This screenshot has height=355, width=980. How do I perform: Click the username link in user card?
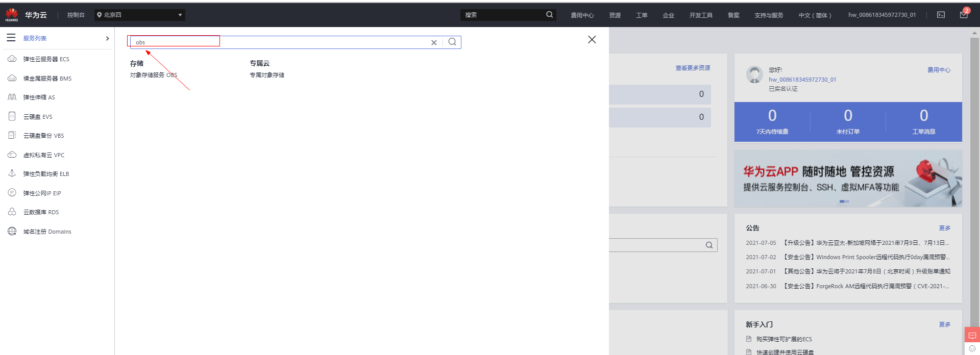(802, 80)
